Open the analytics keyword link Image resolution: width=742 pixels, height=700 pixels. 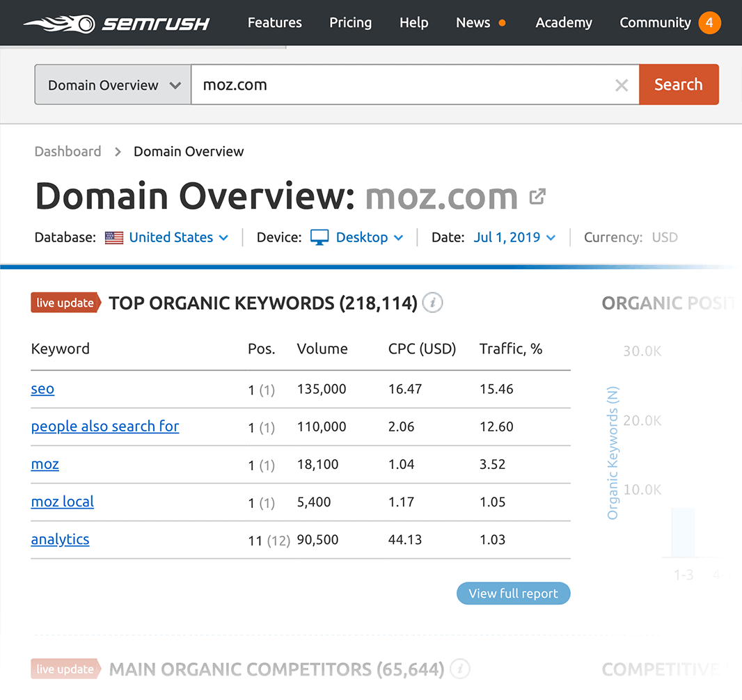pyautogui.click(x=60, y=540)
